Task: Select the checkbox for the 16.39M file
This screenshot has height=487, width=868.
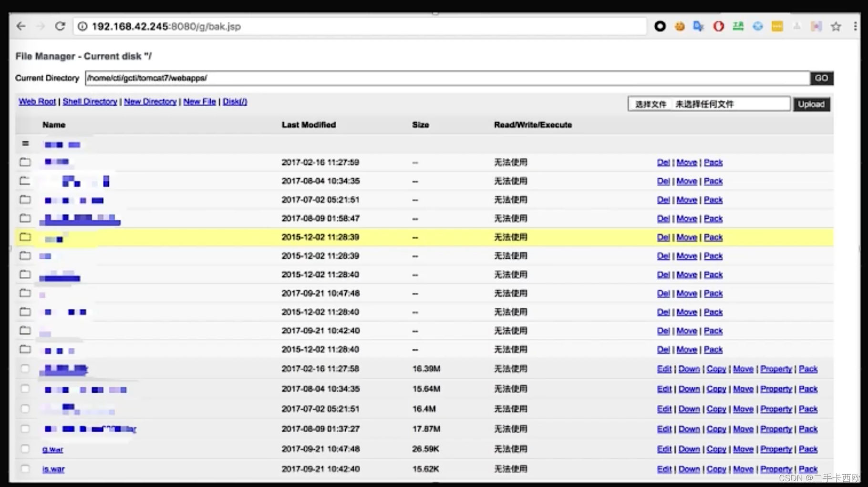Action: coord(25,369)
